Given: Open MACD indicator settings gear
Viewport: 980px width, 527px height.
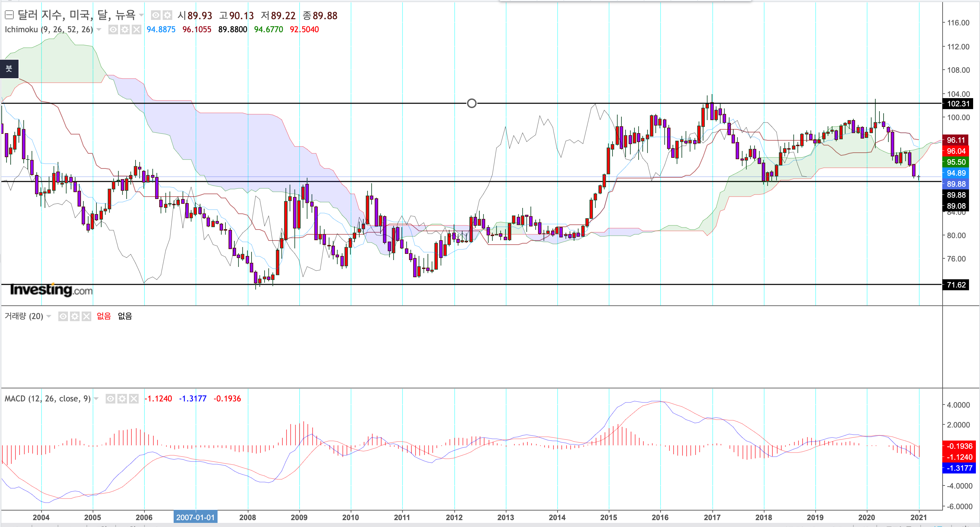Looking at the screenshot, I should [122, 399].
